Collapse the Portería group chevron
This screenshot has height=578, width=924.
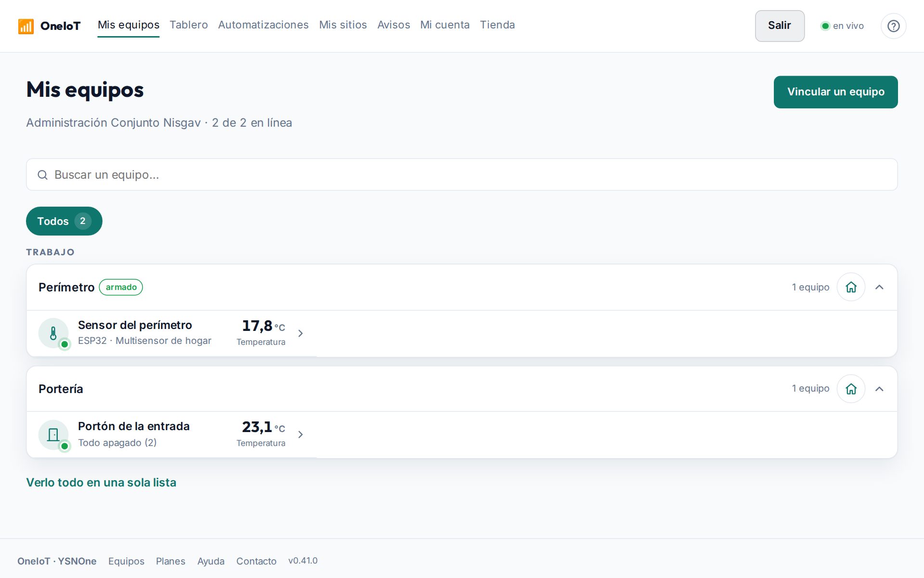[x=879, y=389]
